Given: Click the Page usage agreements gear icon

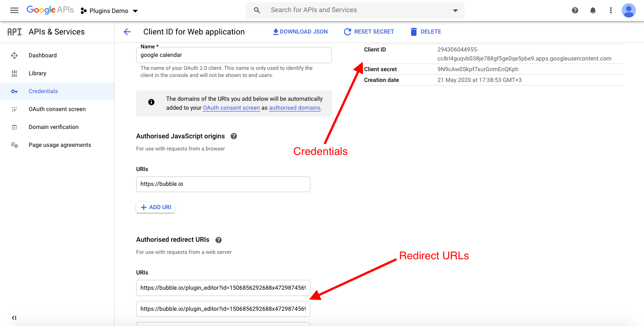Looking at the screenshot, I should 14,145.
